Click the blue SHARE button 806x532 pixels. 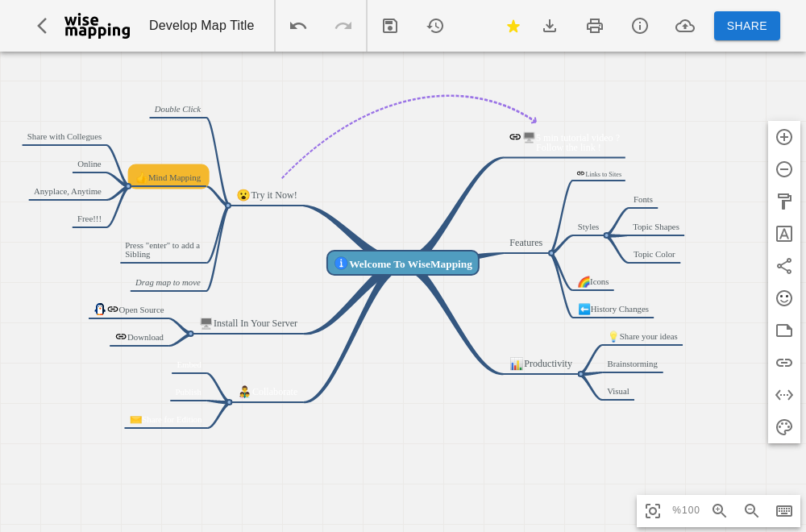point(747,26)
